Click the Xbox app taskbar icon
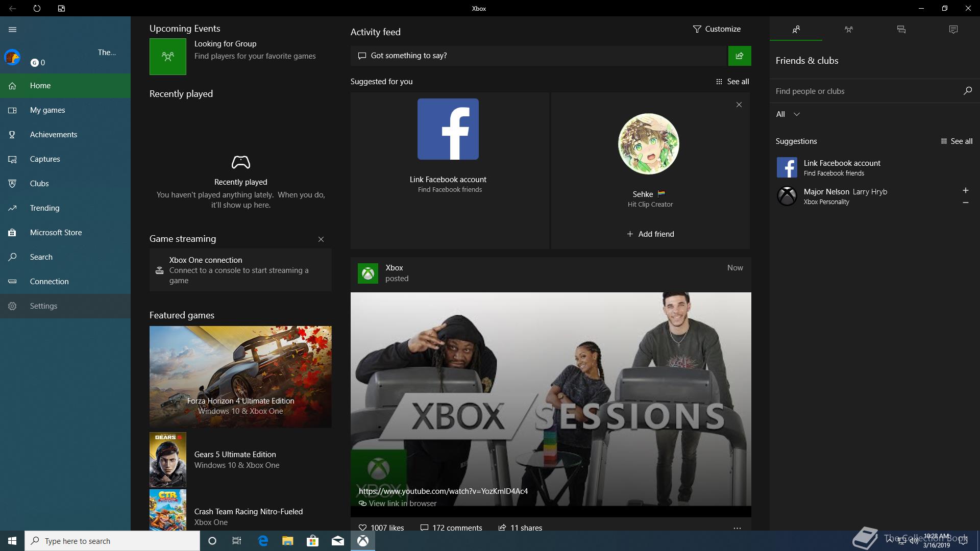This screenshot has height=551, width=980. pyautogui.click(x=363, y=541)
